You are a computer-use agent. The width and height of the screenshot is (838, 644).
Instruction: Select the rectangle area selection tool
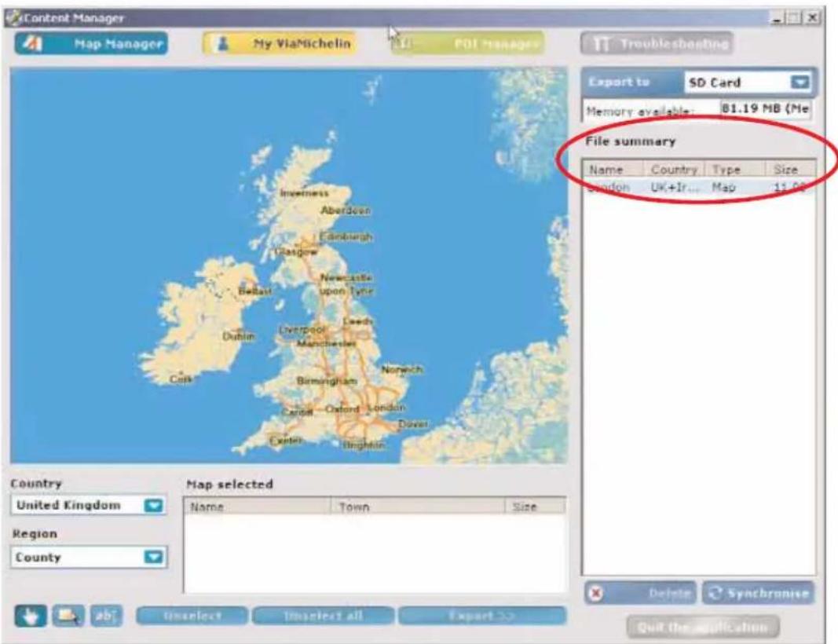pos(68,616)
